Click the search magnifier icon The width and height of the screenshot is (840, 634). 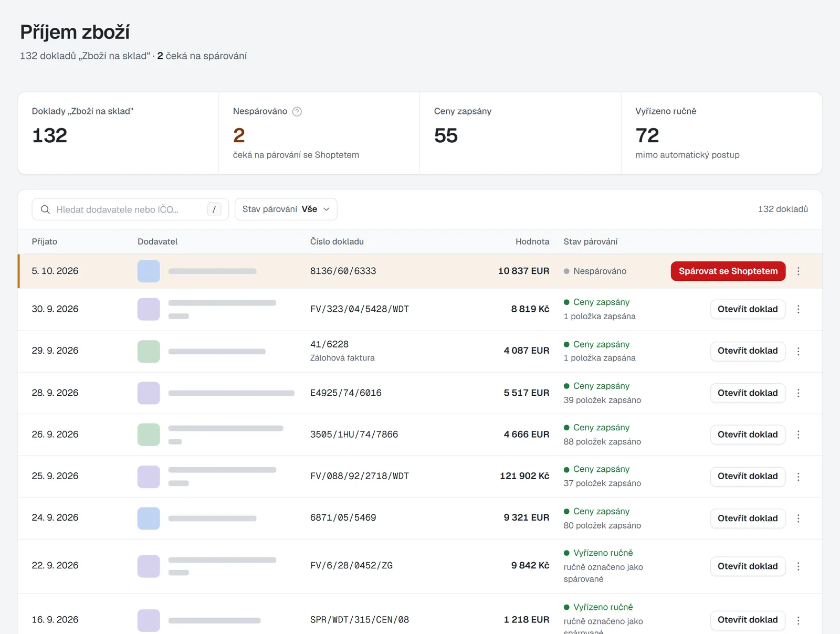click(46, 209)
